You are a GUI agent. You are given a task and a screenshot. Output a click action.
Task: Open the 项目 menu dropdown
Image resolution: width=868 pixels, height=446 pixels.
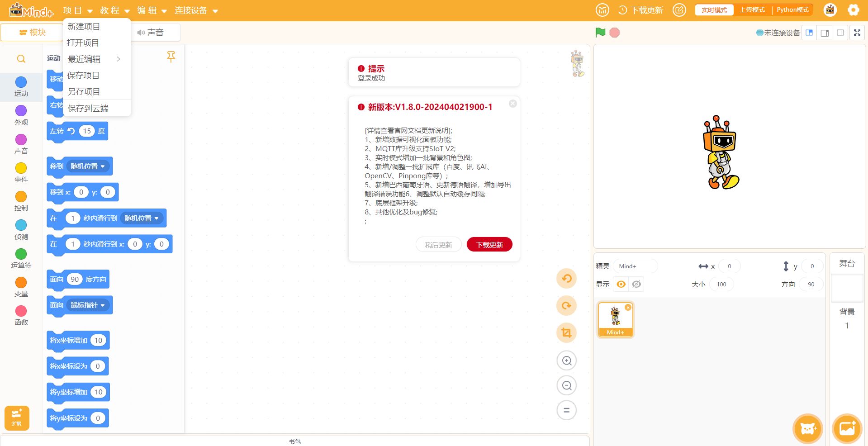[78, 10]
